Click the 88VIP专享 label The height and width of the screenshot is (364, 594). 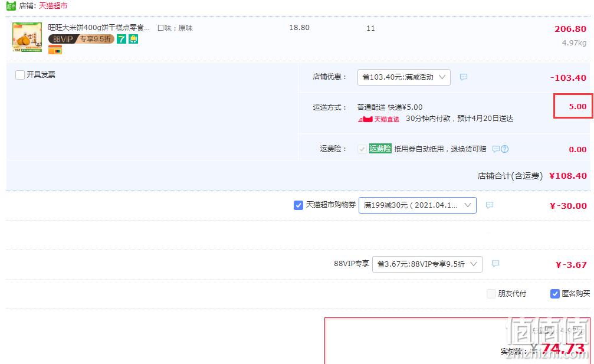pyautogui.click(x=351, y=264)
